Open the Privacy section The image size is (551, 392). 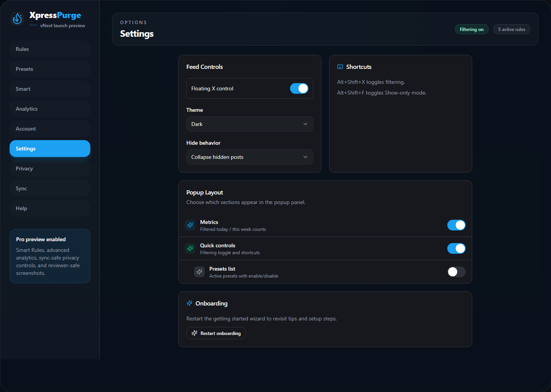coord(50,168)
